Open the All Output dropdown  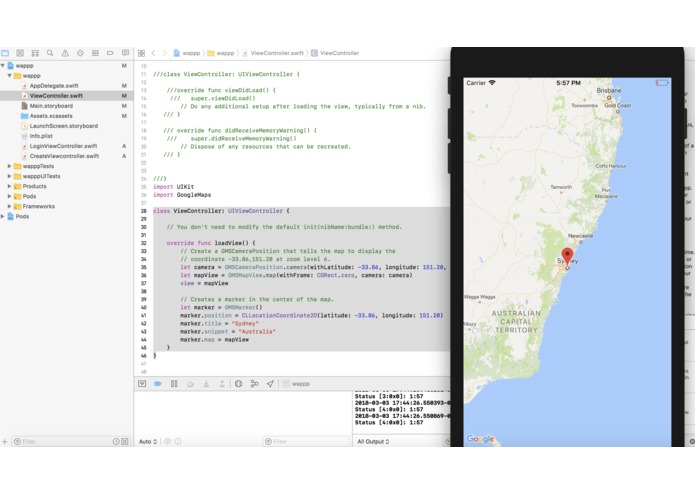tap(373, 442)
